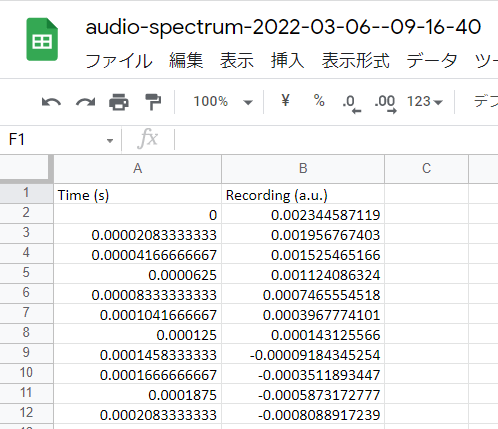
Task: Select the paint format tool
Action: pyautogui.click(x=153, y=102)
